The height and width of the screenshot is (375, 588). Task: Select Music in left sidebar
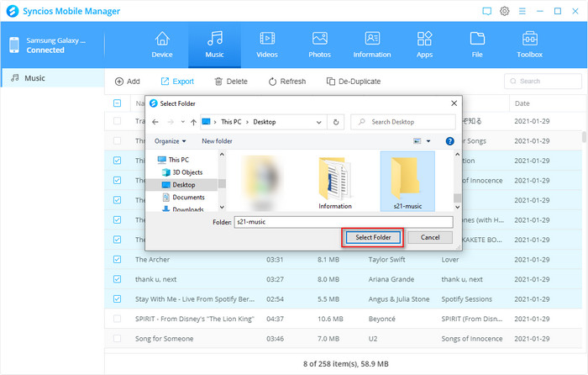point(53,78)
